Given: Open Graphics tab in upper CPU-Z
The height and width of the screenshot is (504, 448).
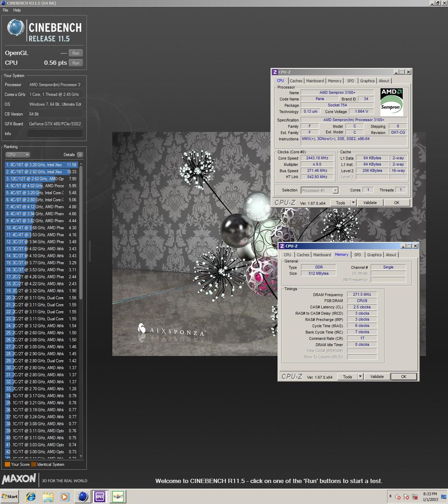Looking at the screenshot, I should click(x=367, y=81).
